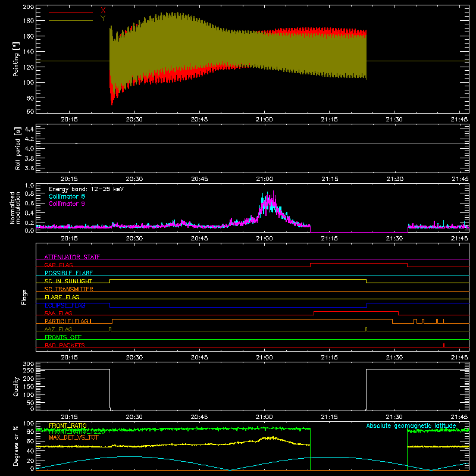
Task: Click the 140 value on the Pointing axis
Action: point(28,51)
